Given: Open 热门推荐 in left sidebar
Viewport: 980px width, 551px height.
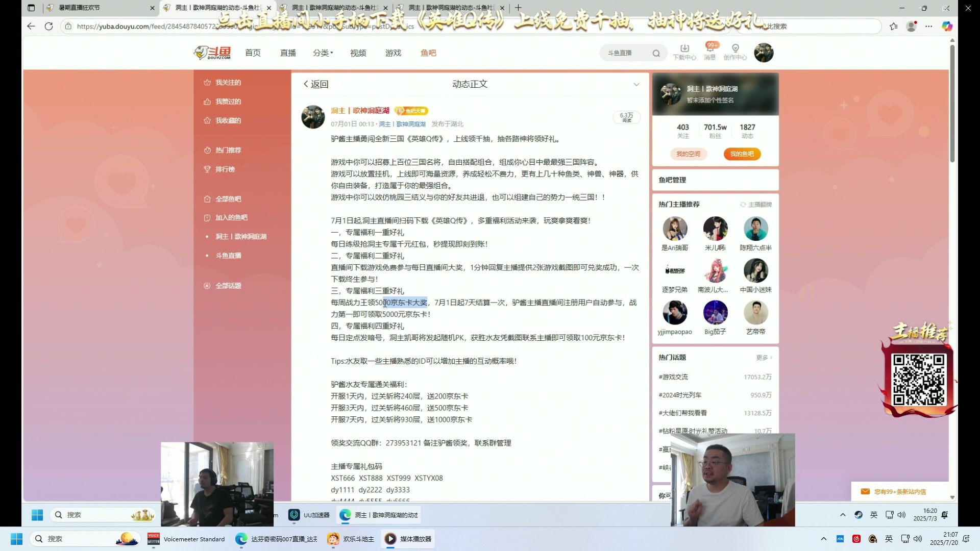Looking at the screenshot, I should 223,150.
